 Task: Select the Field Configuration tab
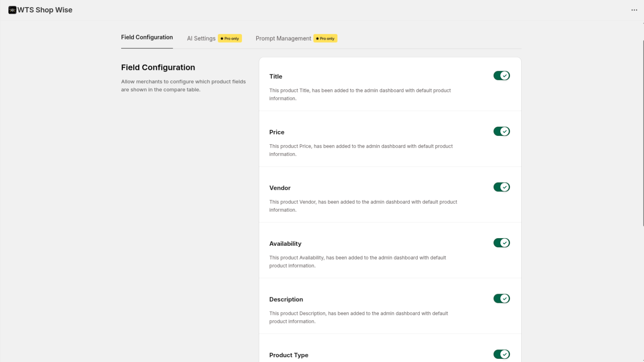point(147,37)
